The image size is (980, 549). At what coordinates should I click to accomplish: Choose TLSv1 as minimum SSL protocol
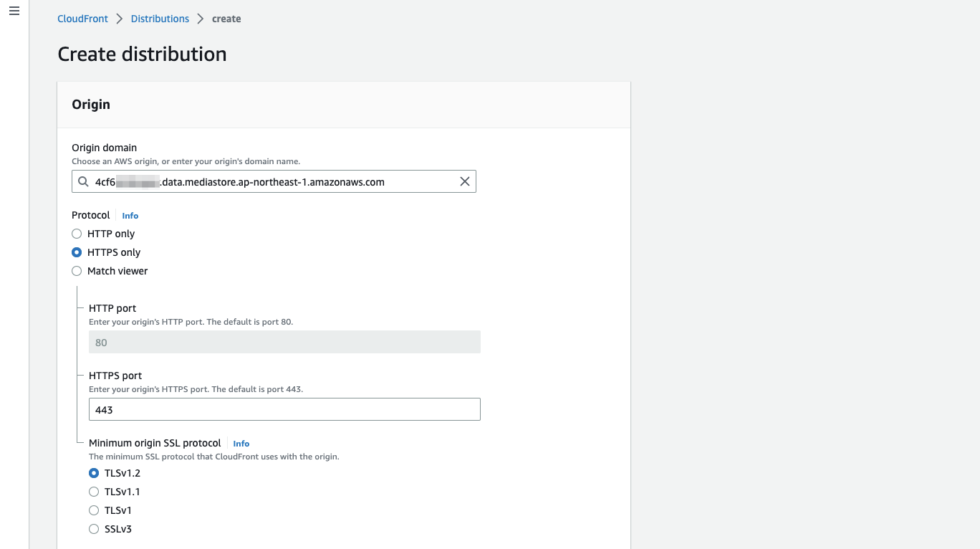point(94,510)
